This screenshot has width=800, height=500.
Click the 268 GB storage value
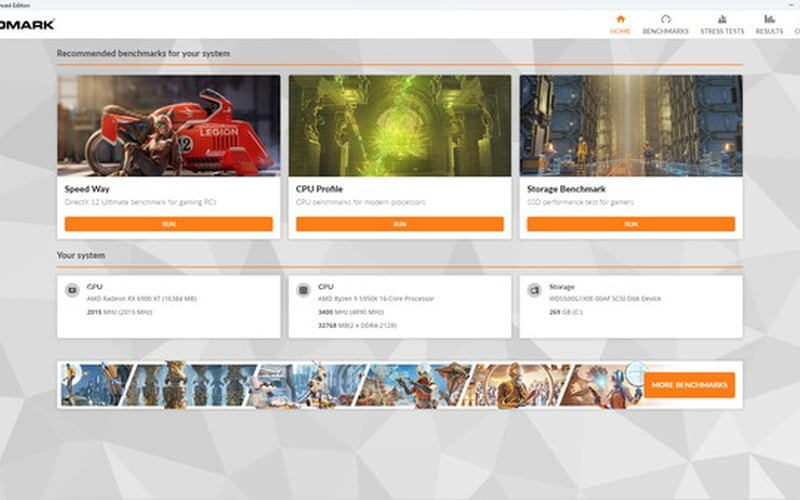[565, 312]
